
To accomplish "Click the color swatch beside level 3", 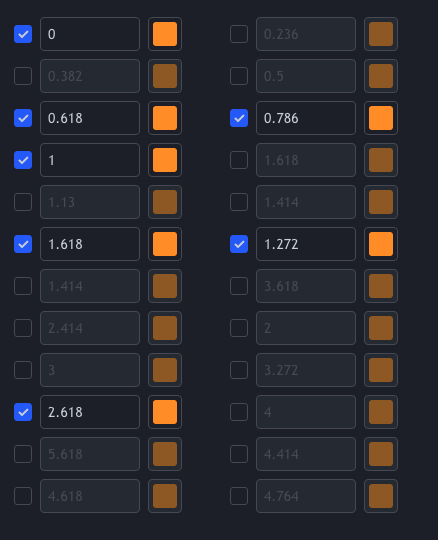I will [x=165, y=370].
